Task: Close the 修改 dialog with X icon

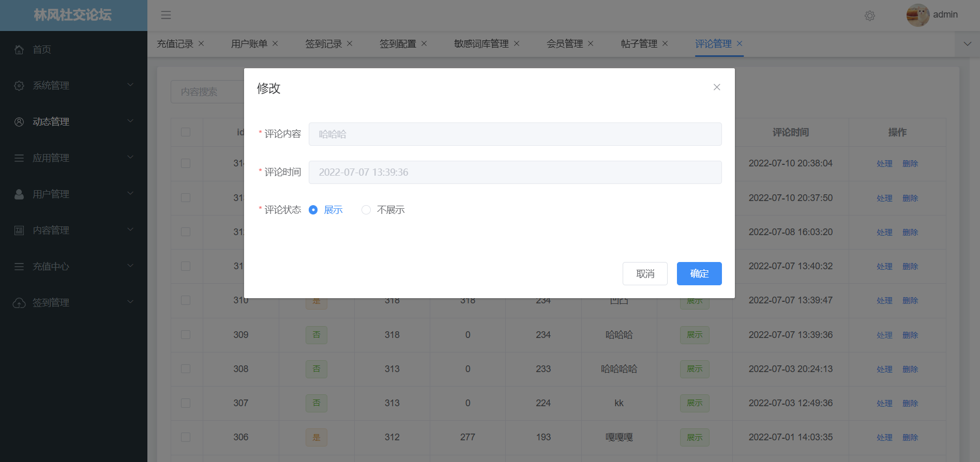Action: pyautogui.click(x=717, y=87)
